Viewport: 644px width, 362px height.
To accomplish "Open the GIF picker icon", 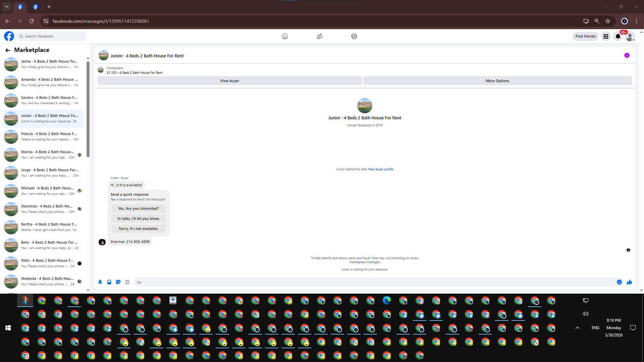I will (127, 282).
